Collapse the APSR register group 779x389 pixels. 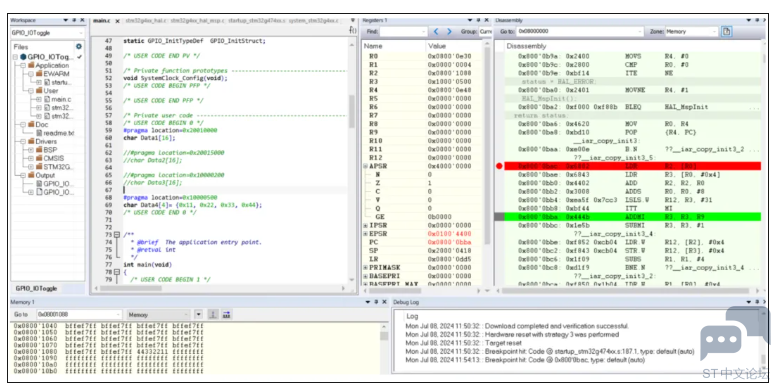tap(366, 166)
